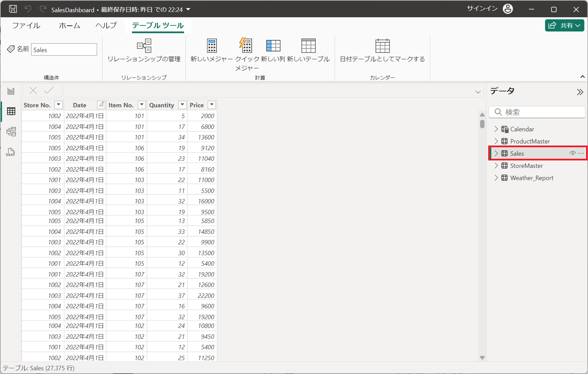Toggle visibility eye icon on Sales table
This screenshot has height=374, width=588.
point(572,153)
